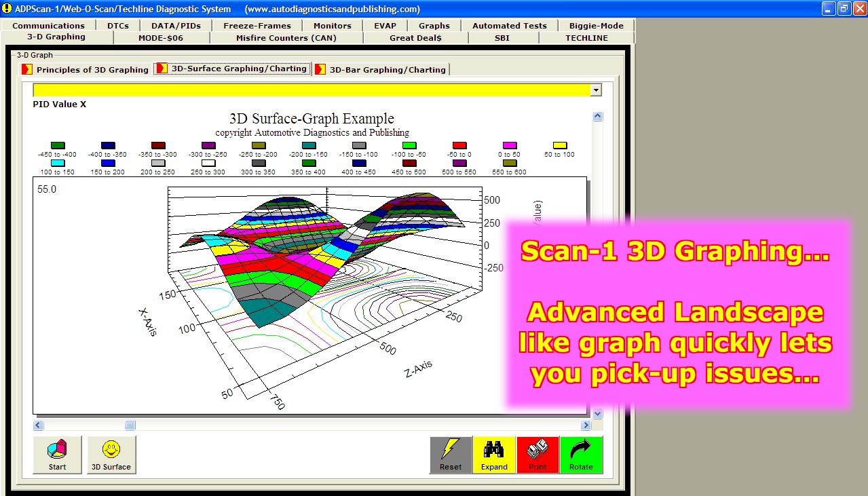Click the 350 to 400 legend swatch
This screenshot has height=496, width=868.
tap(309, 163)
